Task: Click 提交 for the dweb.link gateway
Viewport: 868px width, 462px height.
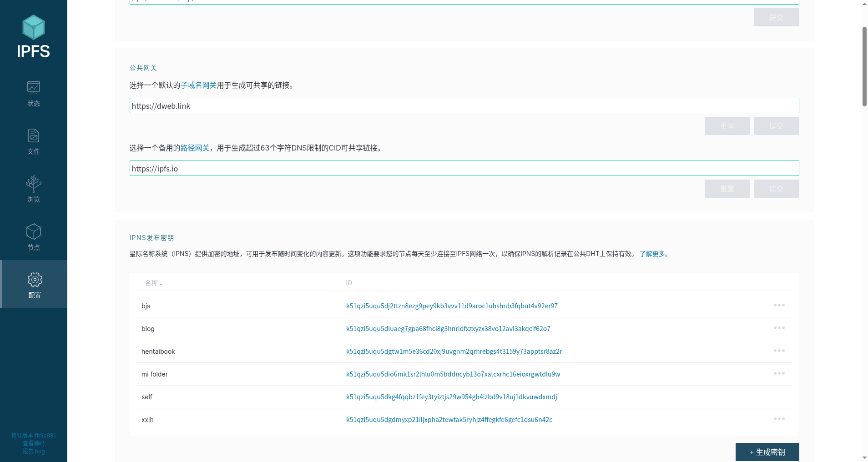Action: point(776,126)
